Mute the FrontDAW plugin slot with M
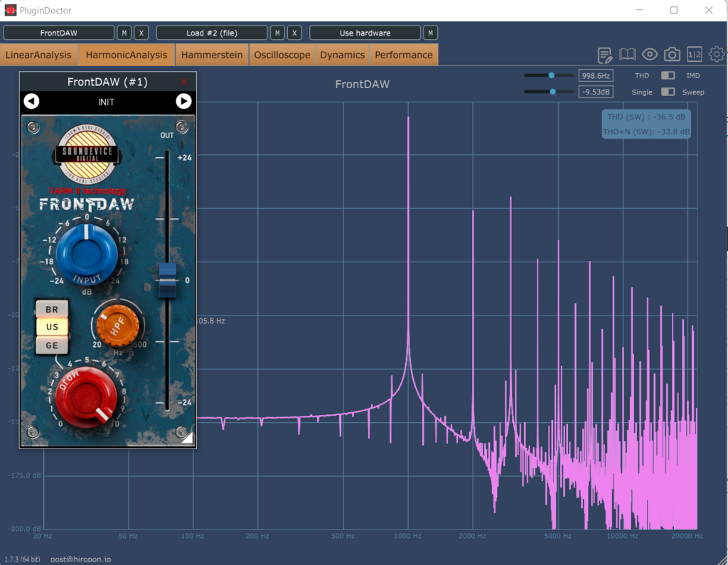 124,33
